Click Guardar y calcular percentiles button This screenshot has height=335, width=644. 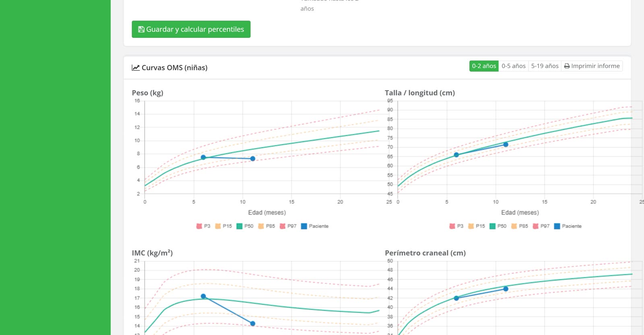pos(191,29)
